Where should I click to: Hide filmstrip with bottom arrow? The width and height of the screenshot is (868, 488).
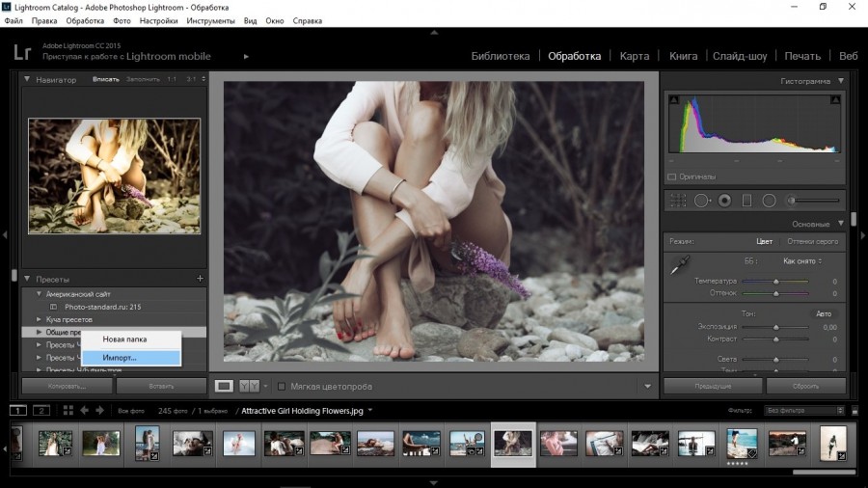(x=434, y=482)
